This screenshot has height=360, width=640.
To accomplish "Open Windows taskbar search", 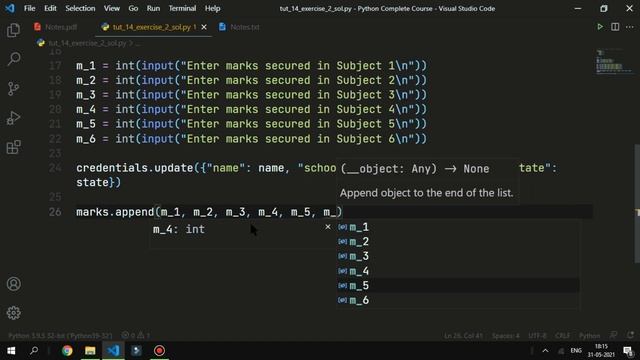I will coord(34,351).
